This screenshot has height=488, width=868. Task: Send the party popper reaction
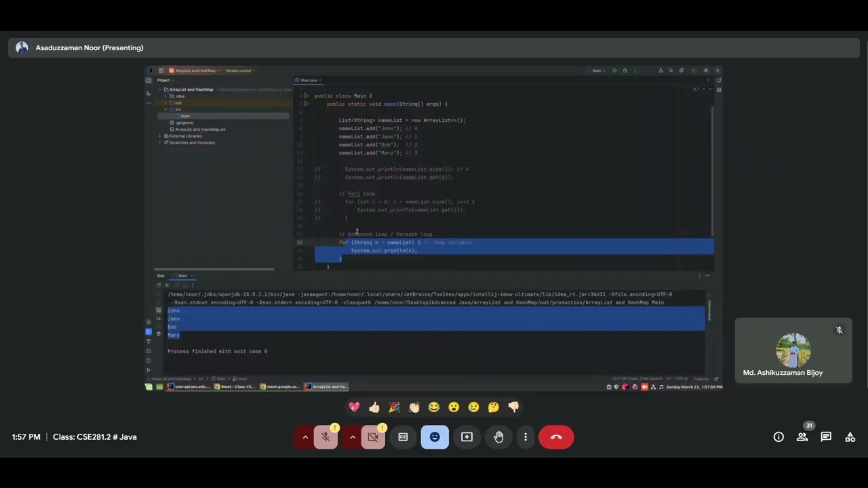pyautogui.click(x=394, y=407)
